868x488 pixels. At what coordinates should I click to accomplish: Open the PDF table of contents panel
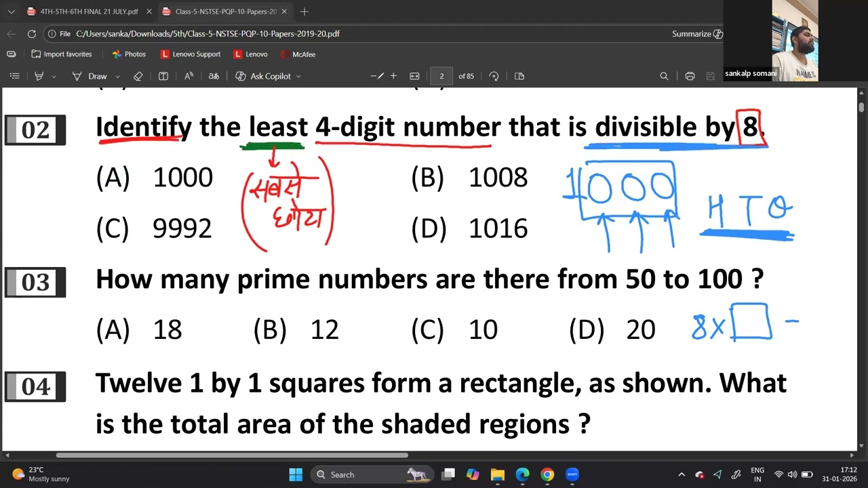14,76
